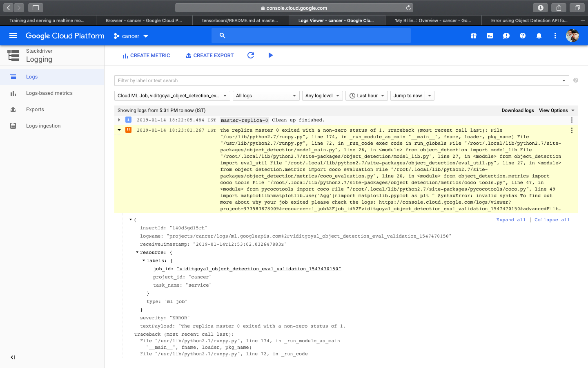The height and width of the screenshot is (368, 588).
Task: Switch to the tensorboard/README.md browser tab
Action: pos(240,20)
